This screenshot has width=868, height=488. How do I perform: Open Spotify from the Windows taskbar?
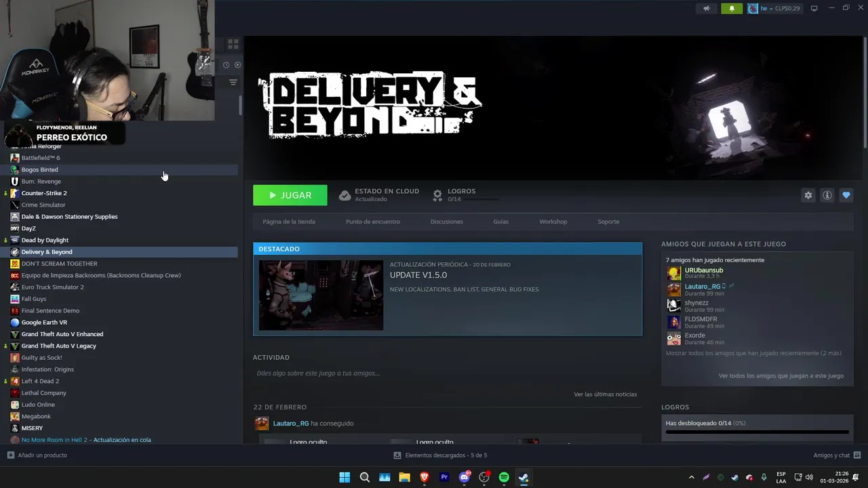click(504, 477)
